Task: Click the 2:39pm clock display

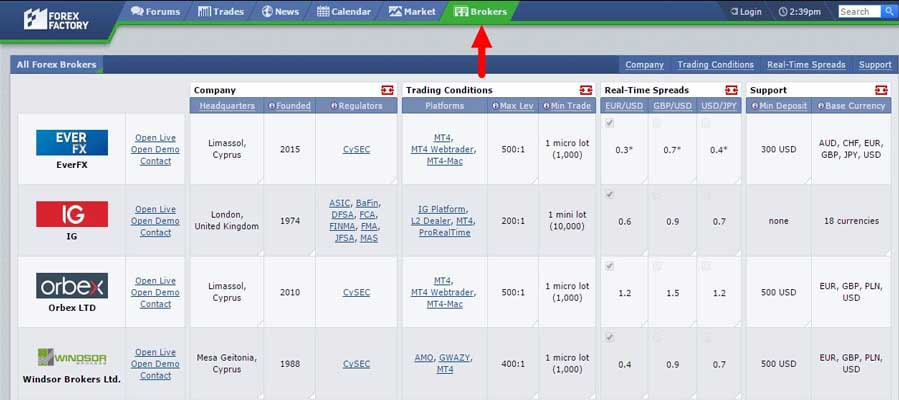Action: point(800,11)
